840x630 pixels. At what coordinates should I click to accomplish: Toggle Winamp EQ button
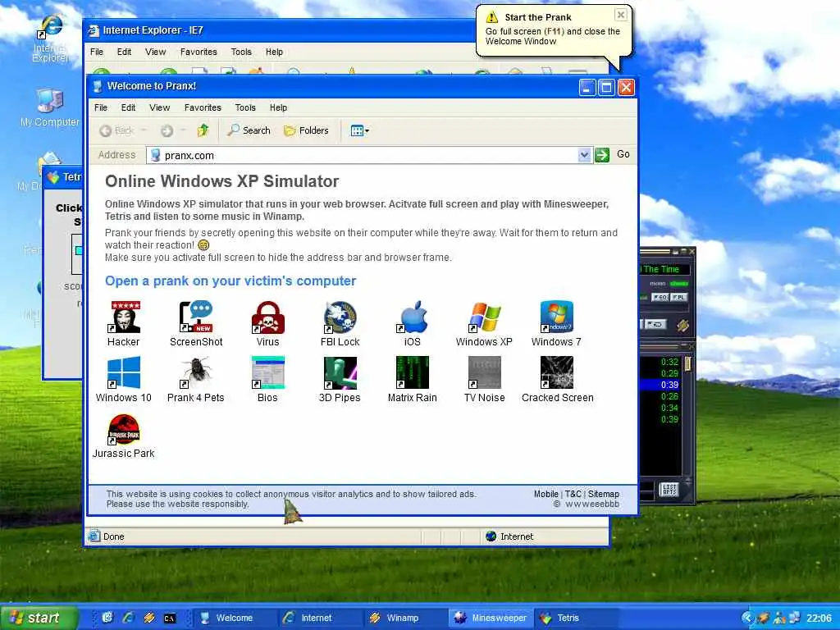(x=660, y=297)
